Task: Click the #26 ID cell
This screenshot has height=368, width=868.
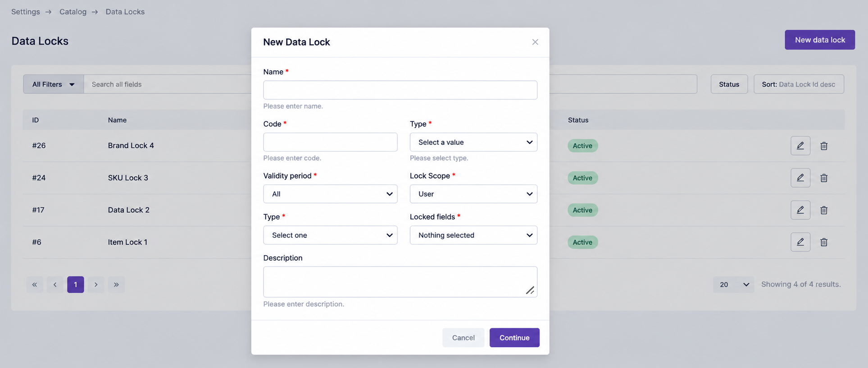Action: (39, 146)
